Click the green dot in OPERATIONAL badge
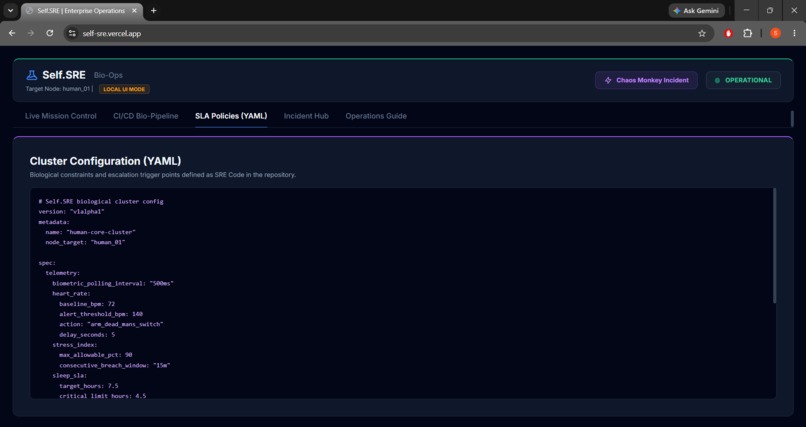The width and height of the screenshot is (806, 427). [717, 80]
